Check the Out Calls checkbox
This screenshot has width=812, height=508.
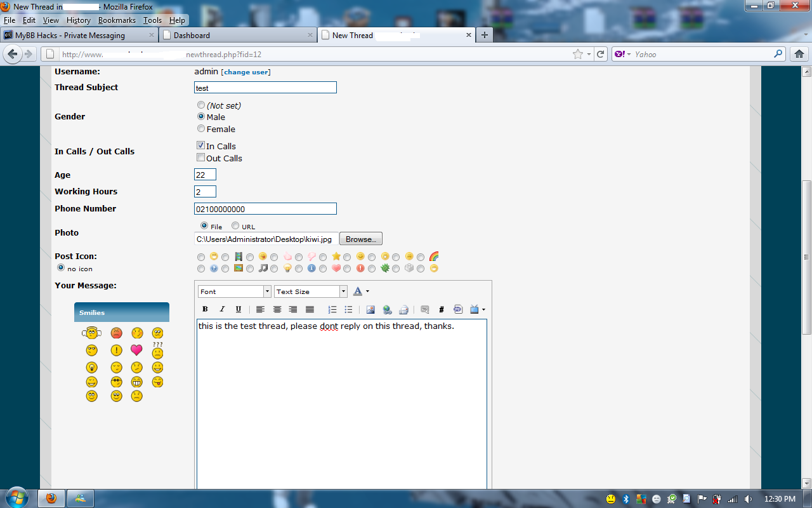coord(201,158)
